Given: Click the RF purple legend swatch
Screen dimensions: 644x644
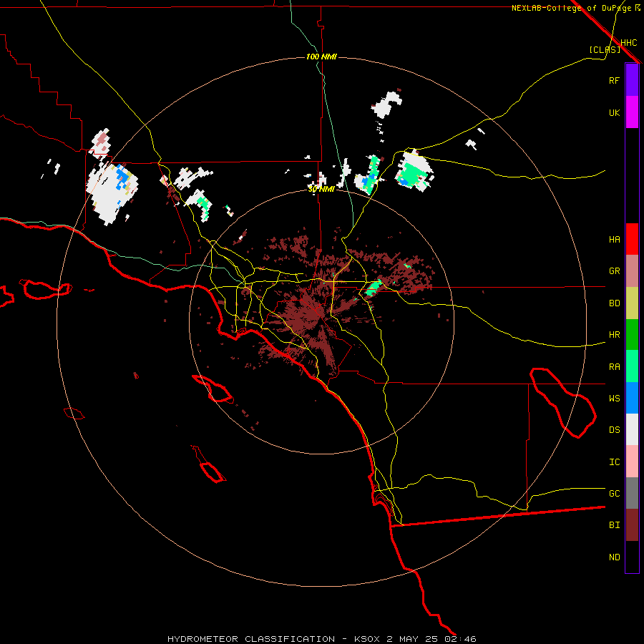Looking at the screenshot, I should coord(632,80).
